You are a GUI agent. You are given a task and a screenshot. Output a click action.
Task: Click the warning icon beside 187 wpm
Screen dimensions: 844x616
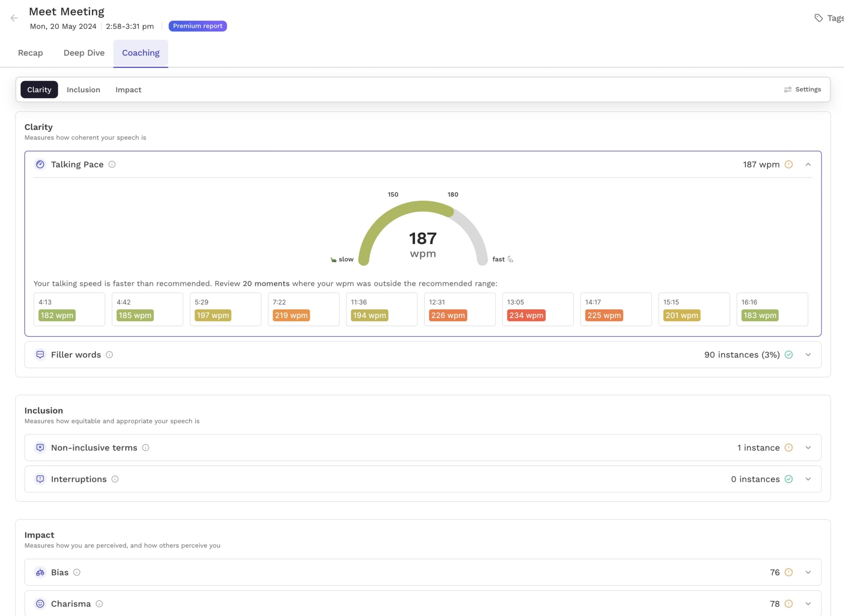[x=789, y=164]
